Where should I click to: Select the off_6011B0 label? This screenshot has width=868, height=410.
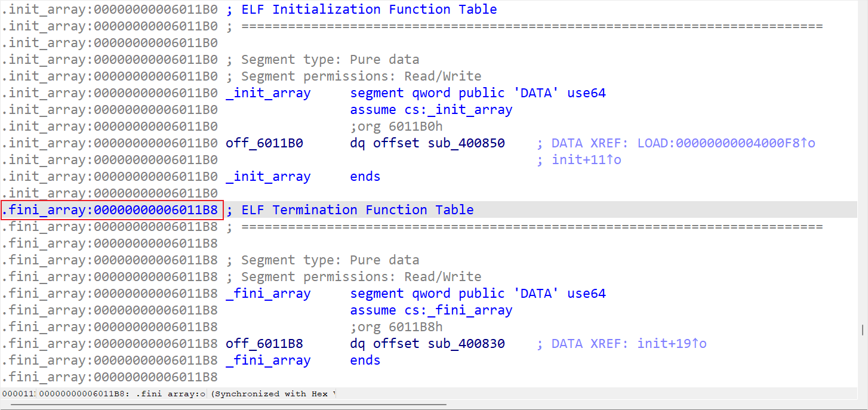click(264, 143)
